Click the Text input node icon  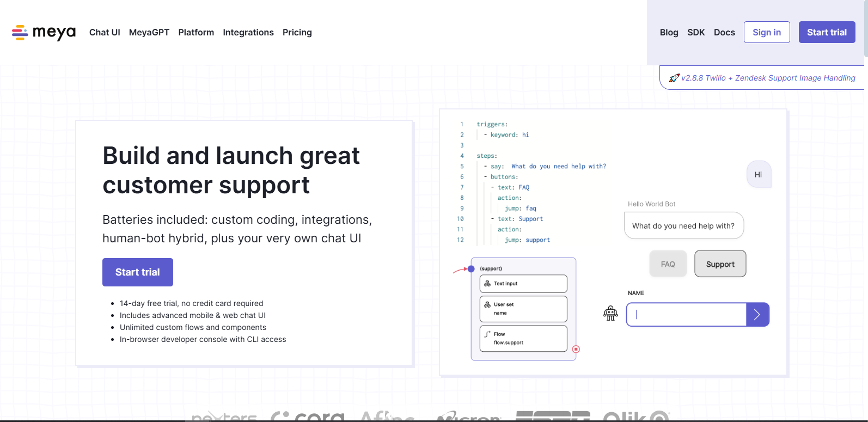tap(487, 284)
